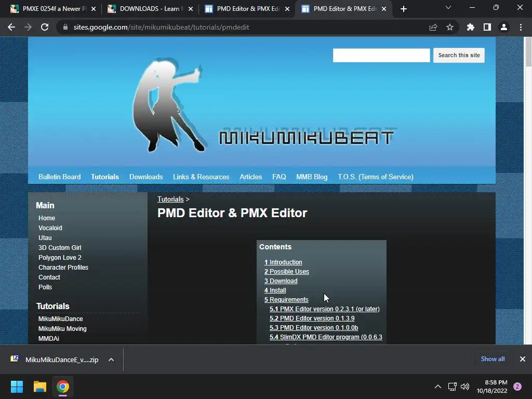
Task: Click the MikuMikuBeat logo banner
Action: tap(262, 102)
